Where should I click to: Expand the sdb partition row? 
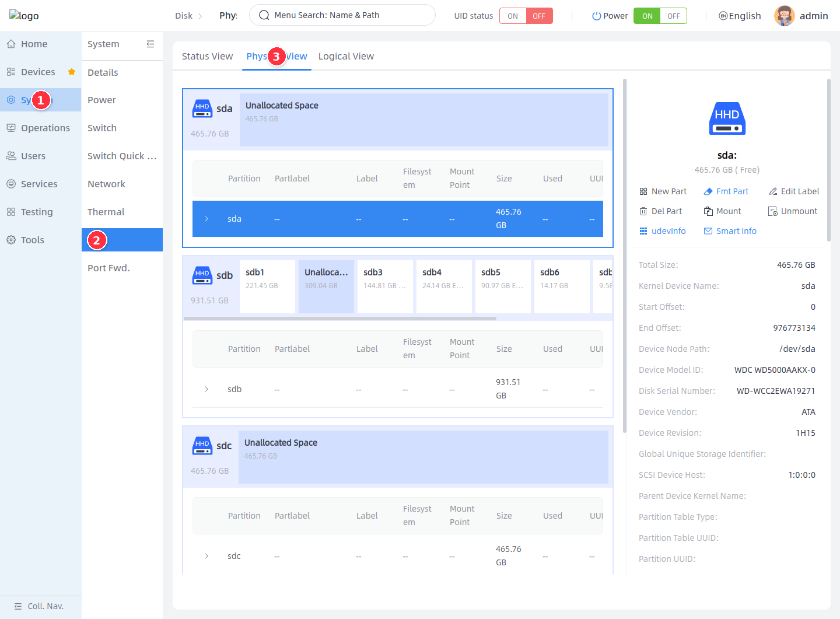(x=206, y=389)
